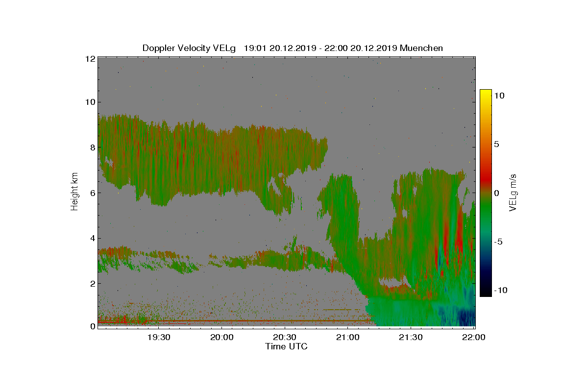Click the 20:00 time tick label
The image size is (588, 392).
[x=221, y=338]
